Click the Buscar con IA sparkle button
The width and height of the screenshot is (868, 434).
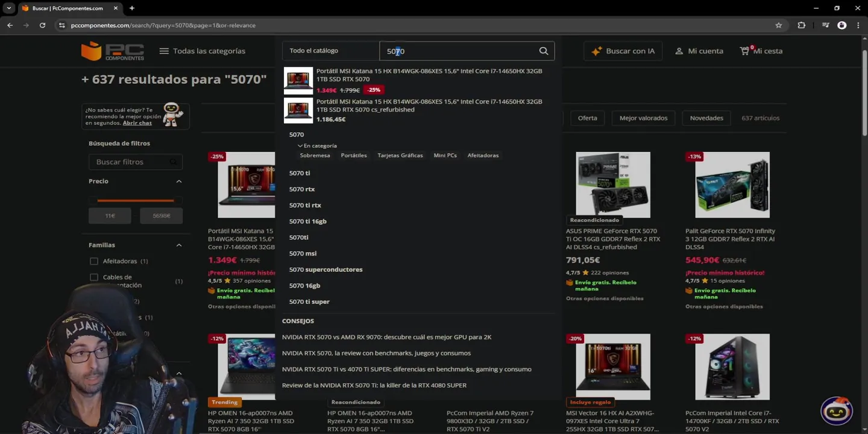pos(623,51)
